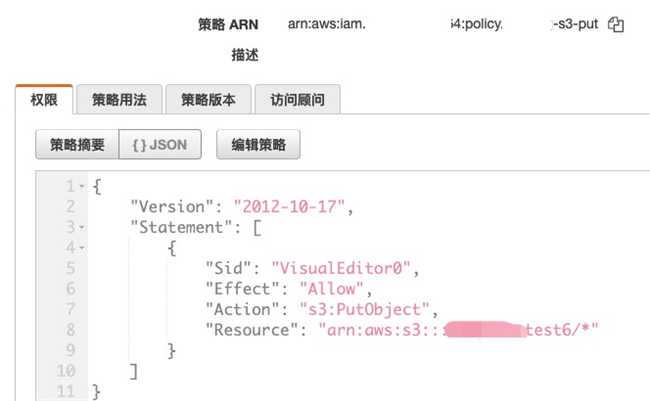
Task: Open the 策略用法 tab
Action: (x=119, y=100)
